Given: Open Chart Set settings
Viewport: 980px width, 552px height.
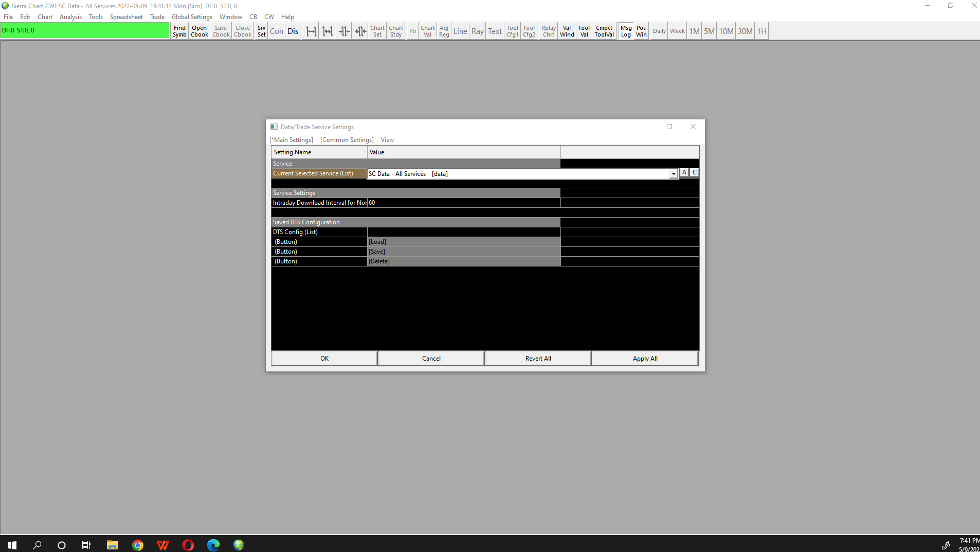Looking at the screenshot, I should tap(377, 31).
